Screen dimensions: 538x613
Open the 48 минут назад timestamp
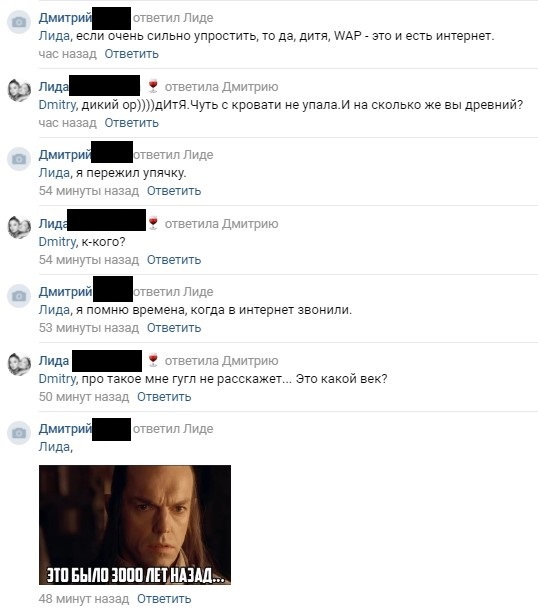click(84, 599)
